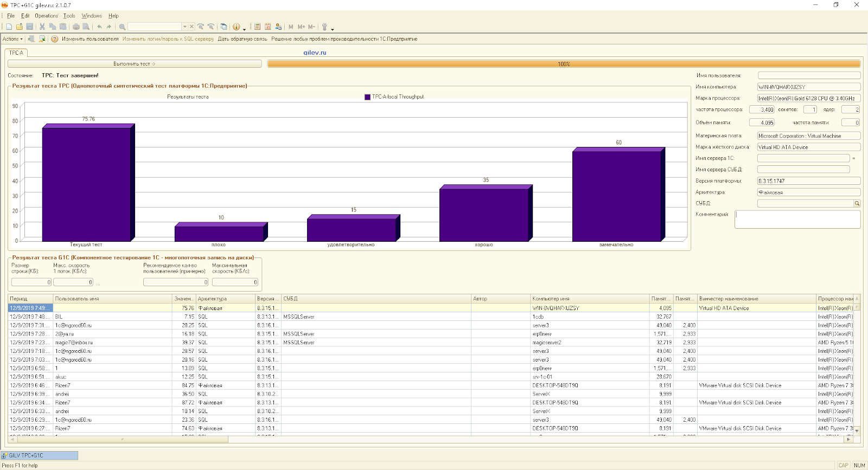The width and height of the screenshot is (868, 470).
Task: Click the 'Выполнить тест' run button
Action: click(x=135, y=64)
